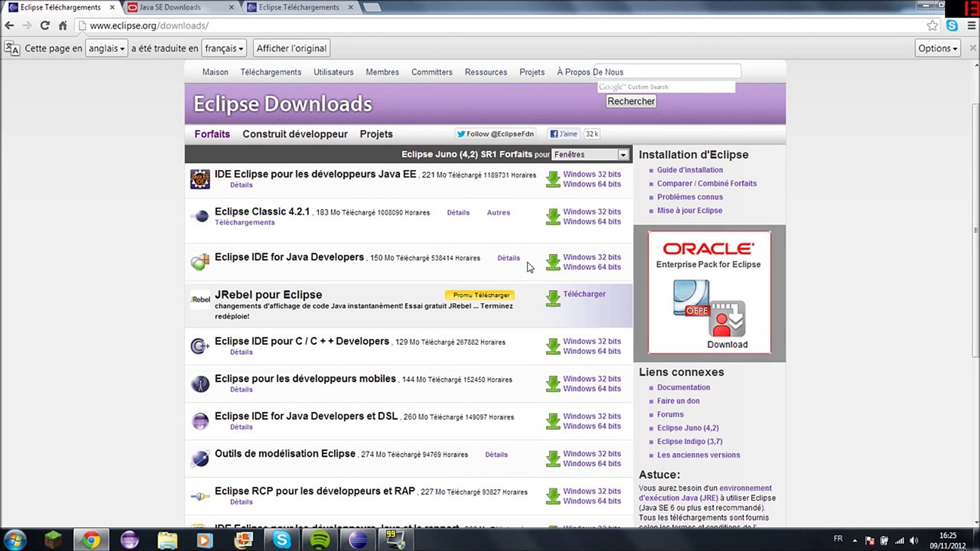Open Spotify from the taskbar
The width and height of the screenshot is (980, 551).
click(x=320, y=540)
